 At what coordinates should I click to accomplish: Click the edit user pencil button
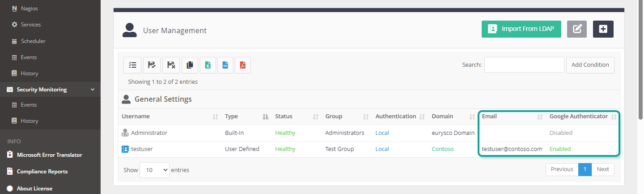coord(577,29)
